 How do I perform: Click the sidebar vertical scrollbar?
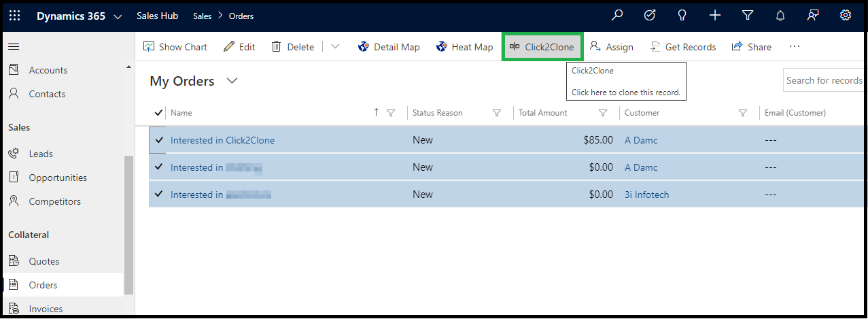pyautogui.click(x=129, y=224)
